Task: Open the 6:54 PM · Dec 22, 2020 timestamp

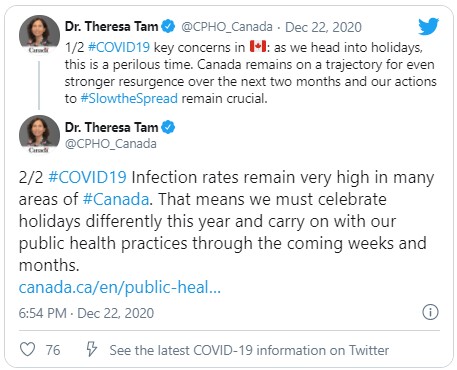Action: point(86,313)
